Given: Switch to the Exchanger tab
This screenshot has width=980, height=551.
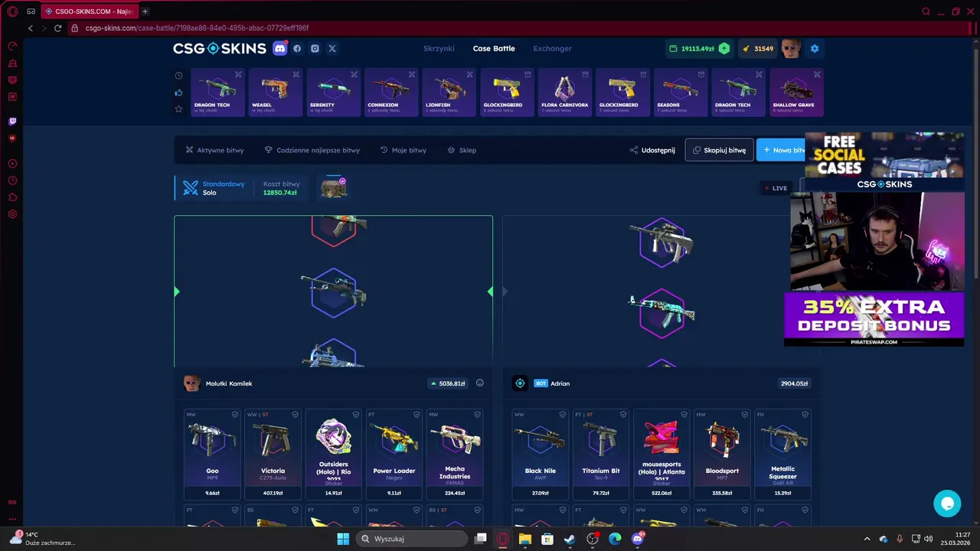Looking at the screenshot, I should click(553, 48).
